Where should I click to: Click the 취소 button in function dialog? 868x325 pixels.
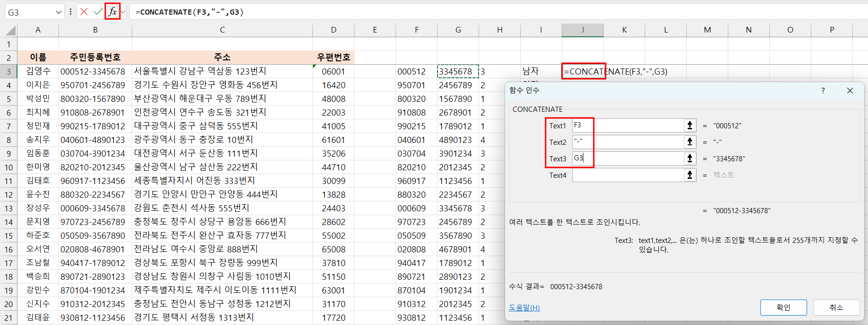tap(836, 308)
